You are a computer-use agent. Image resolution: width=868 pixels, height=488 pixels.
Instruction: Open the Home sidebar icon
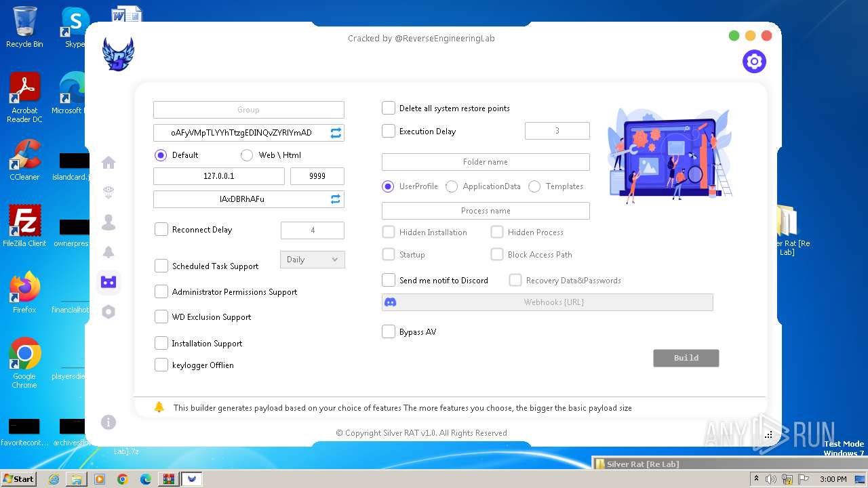click(108, 163)
